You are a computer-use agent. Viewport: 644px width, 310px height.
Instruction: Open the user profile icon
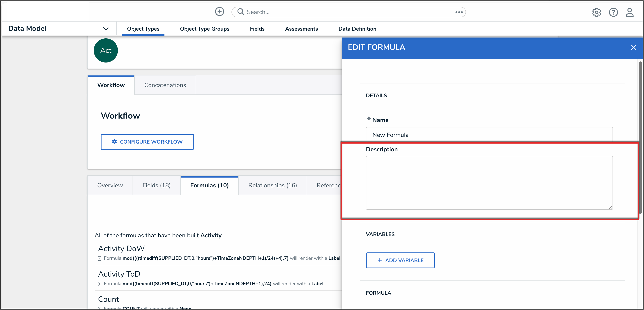click(629, 12)
